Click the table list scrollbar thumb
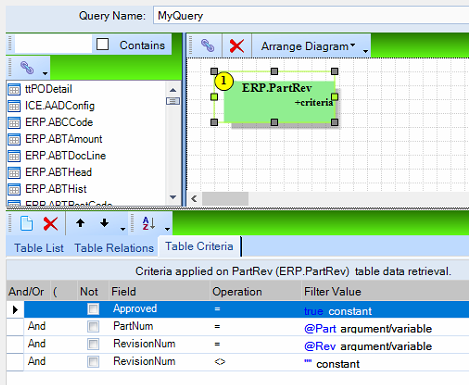 click(173, 101)
